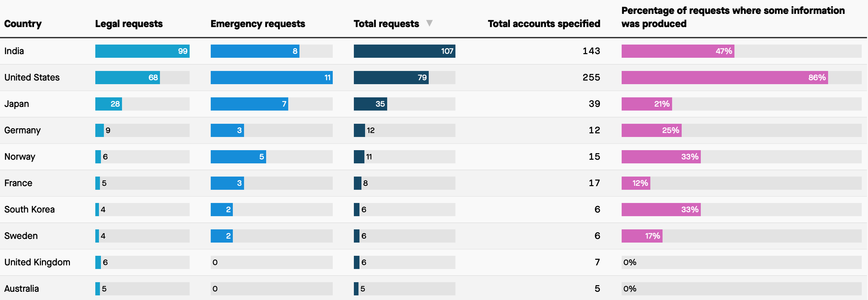868x300 pixels.
Task: Click the Australia row label
Action: click(21, 289)
